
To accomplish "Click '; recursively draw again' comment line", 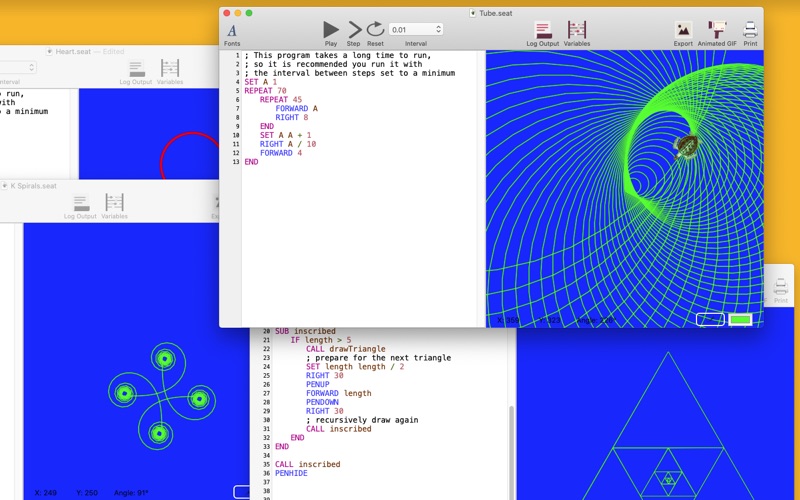I will 362,420.
